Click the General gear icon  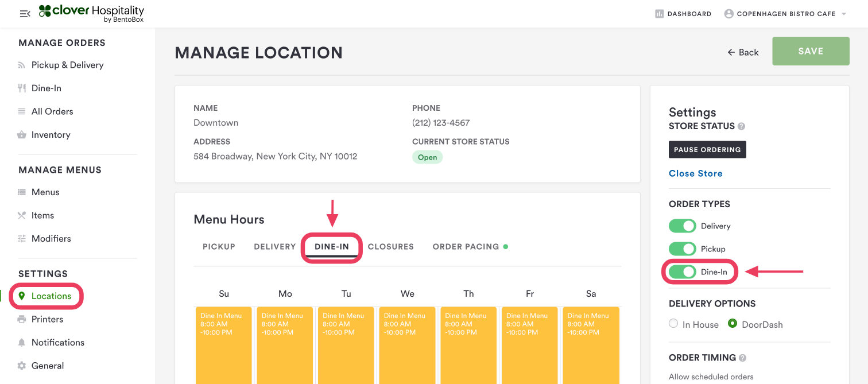[x=22, y=366]
